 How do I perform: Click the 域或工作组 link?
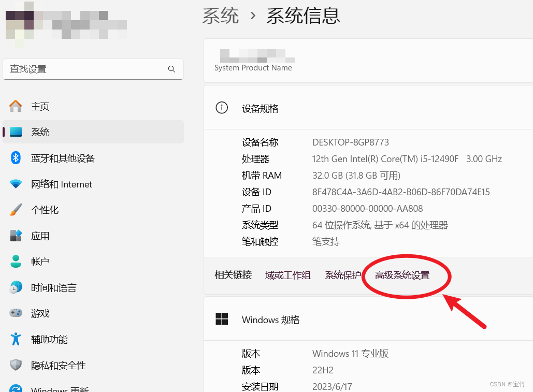coord(287,275)
